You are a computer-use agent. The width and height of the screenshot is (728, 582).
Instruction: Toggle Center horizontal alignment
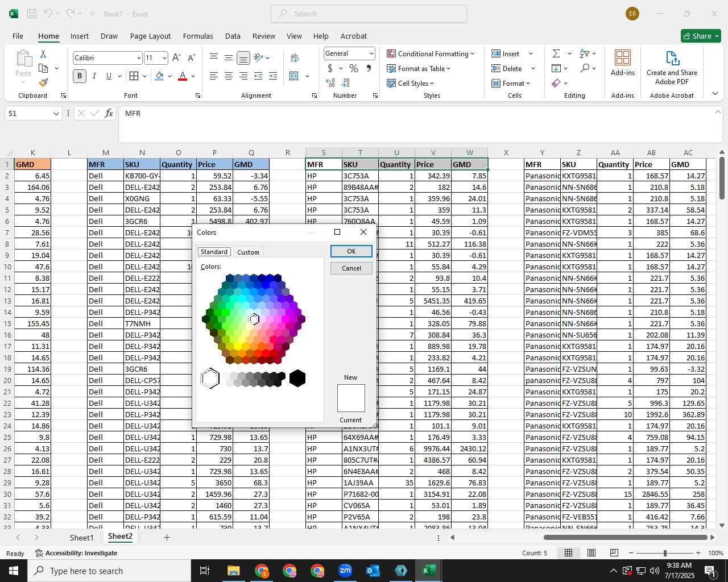[229, 76]
